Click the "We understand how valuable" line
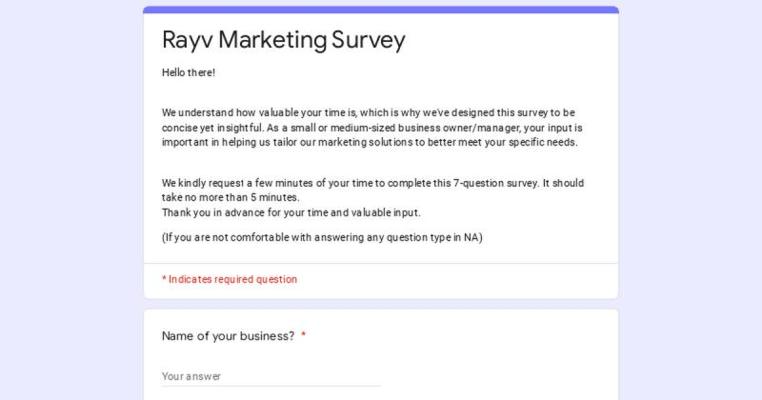 tap(368, 113)
